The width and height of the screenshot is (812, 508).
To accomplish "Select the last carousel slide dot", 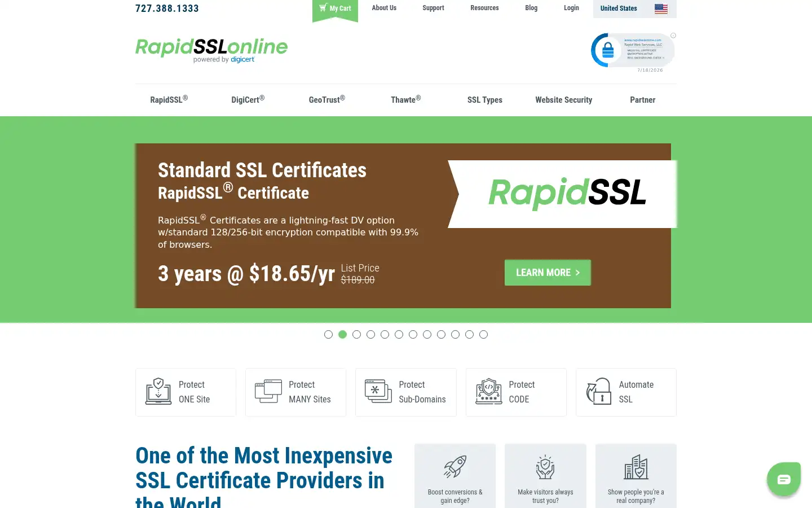I will [483, 335].
